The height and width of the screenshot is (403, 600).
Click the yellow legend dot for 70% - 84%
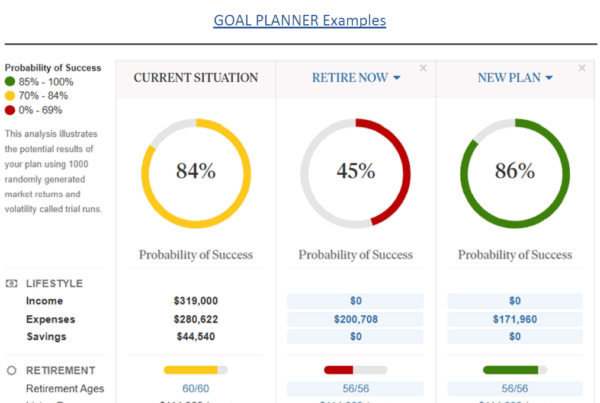pos(10,96)
